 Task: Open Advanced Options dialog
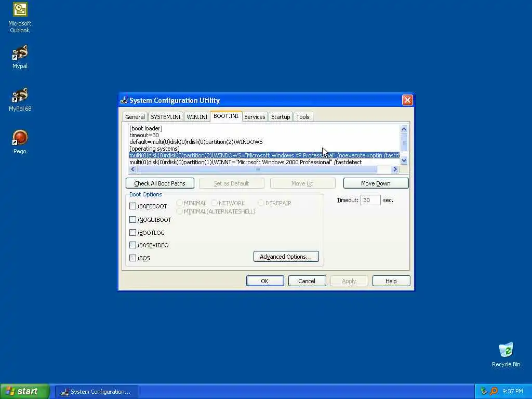(286, 257)
